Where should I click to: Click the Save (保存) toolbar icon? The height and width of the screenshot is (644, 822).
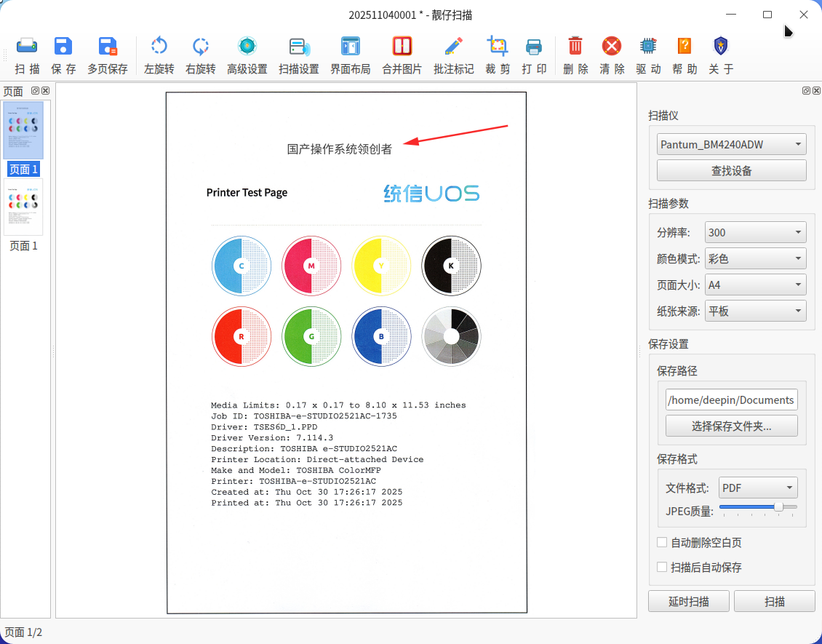pos(63,55)
